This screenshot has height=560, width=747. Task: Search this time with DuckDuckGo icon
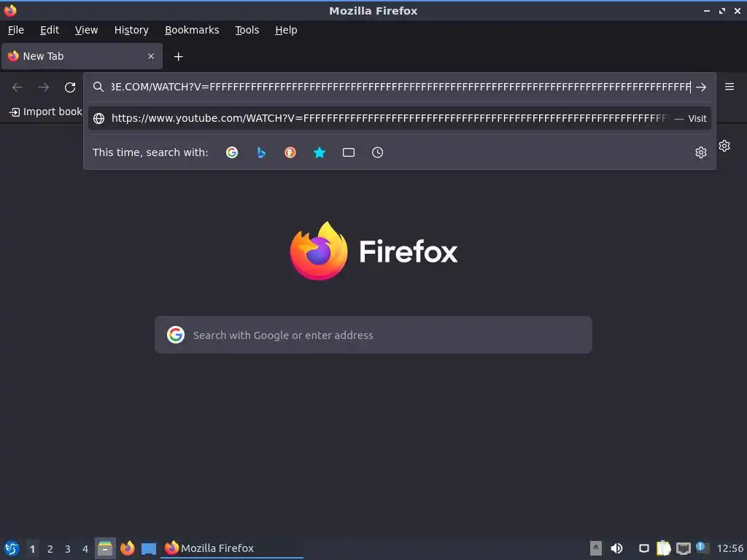[x=290, y=152]
